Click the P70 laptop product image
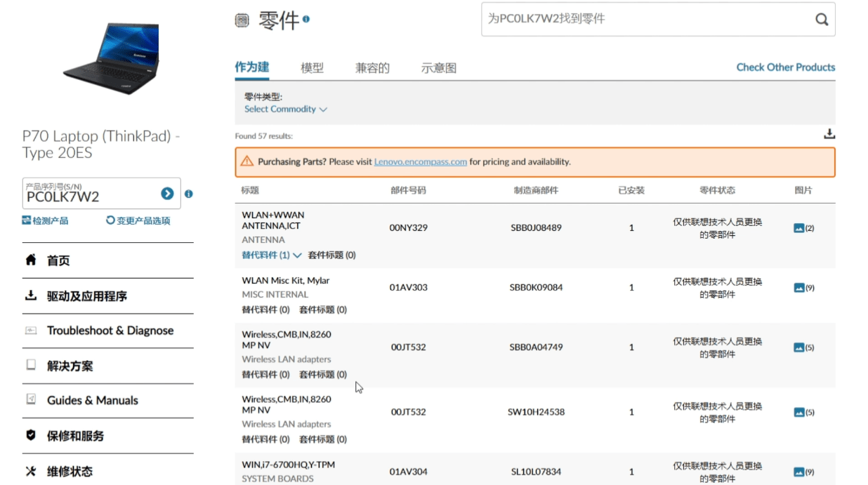The height and width of the screenshot is (485, 868). 111,59
